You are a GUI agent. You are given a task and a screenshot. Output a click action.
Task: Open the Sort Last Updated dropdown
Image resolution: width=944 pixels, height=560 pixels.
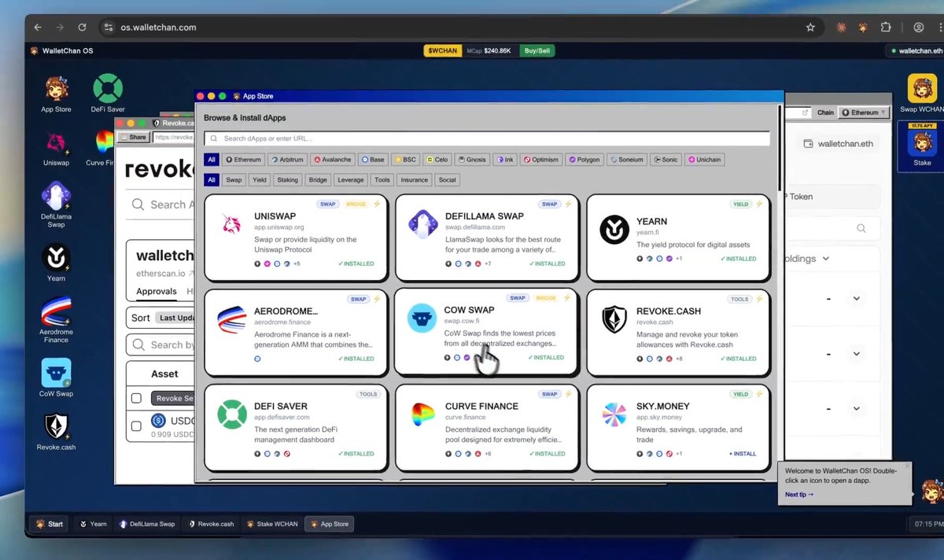(x=175, y=318)
